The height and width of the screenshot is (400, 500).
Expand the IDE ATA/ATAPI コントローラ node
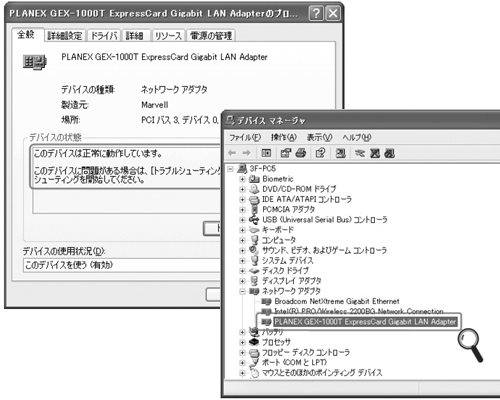click(x=242, y=199)
